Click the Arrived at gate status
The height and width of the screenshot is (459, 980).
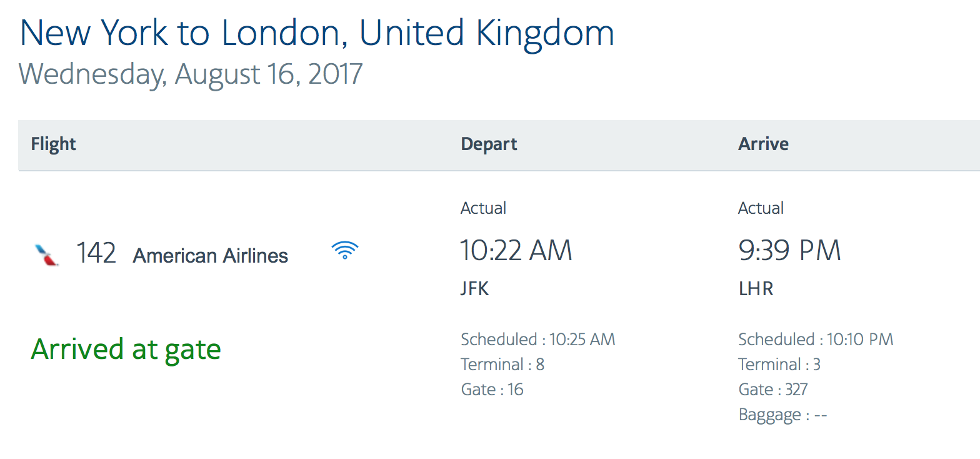click(126, 349)
